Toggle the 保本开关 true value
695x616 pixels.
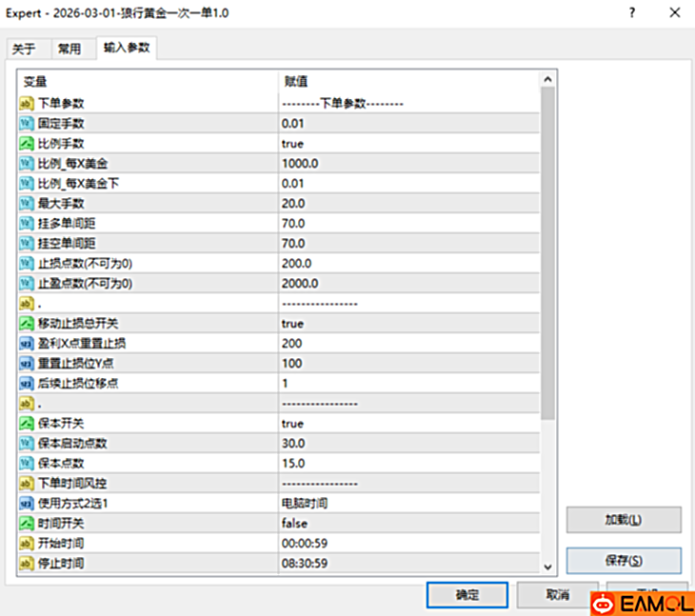292,424
